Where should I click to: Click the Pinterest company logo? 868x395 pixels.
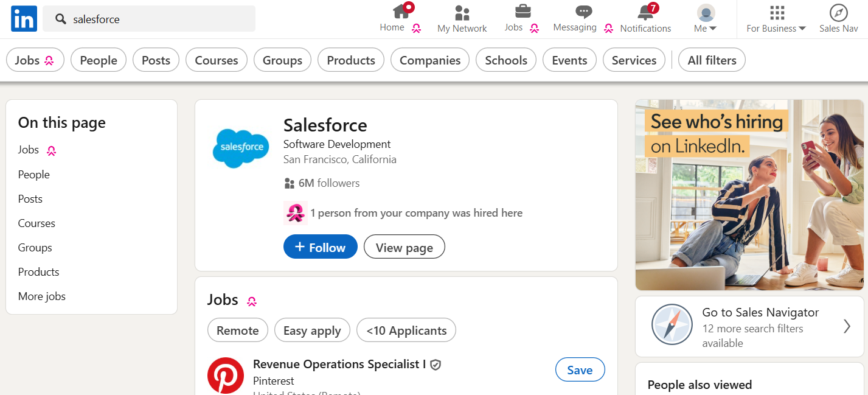point(226,376)
